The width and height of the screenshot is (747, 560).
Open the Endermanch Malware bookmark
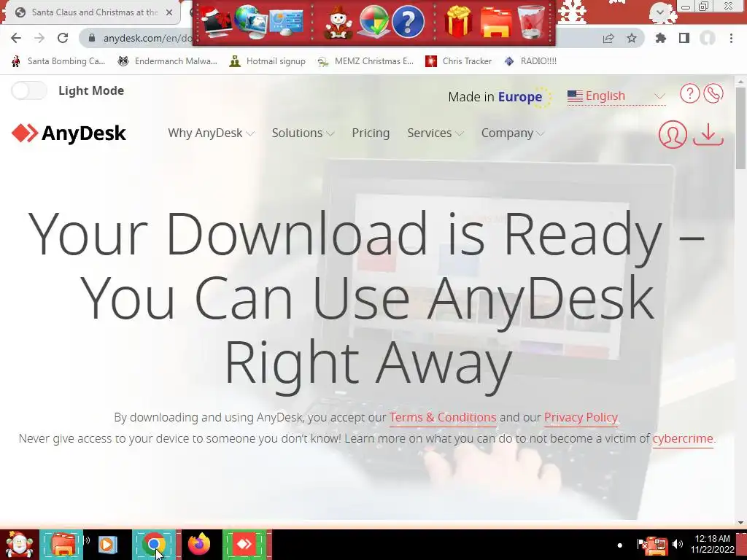[x=167, y=61]
